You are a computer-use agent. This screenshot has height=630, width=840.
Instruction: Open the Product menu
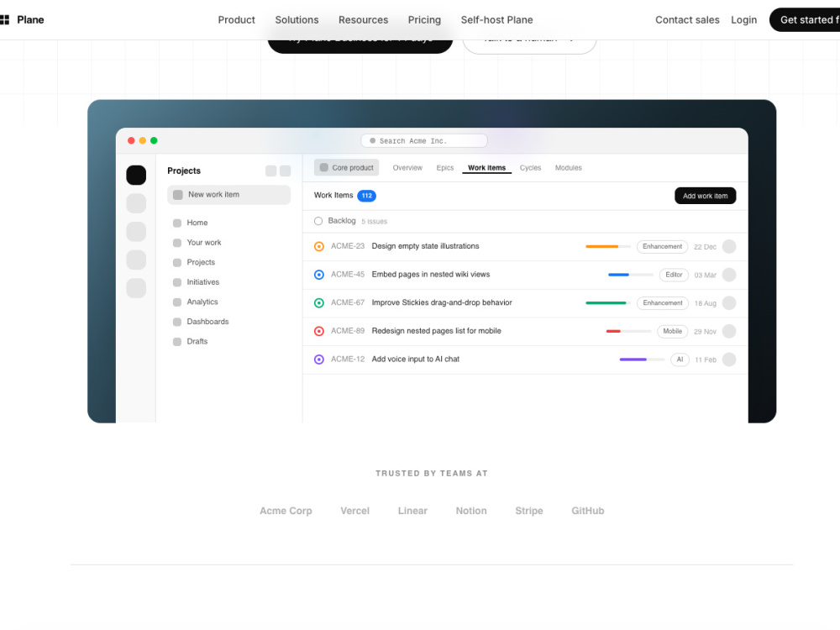coord(236,20)
